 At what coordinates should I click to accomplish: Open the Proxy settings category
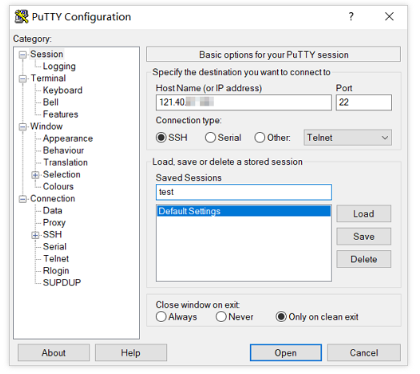pos(54,222)
